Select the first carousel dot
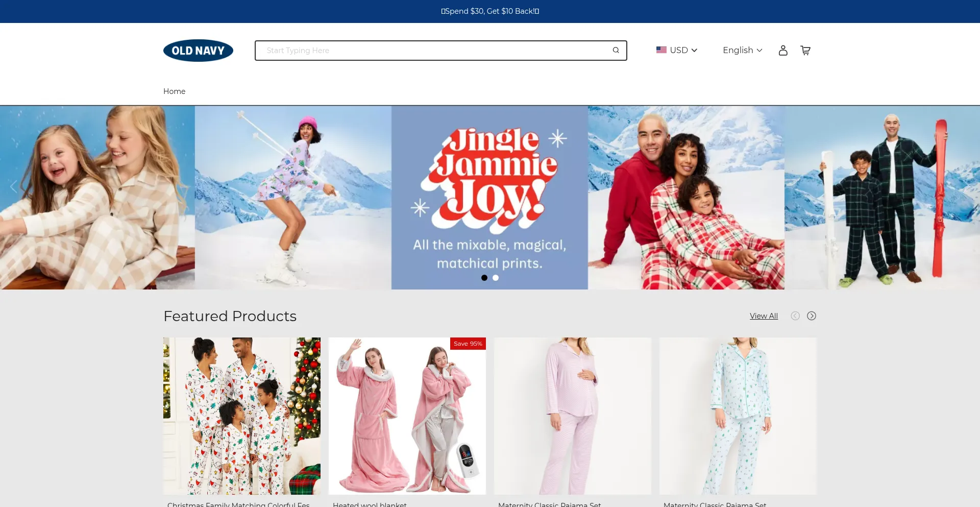 484,278
